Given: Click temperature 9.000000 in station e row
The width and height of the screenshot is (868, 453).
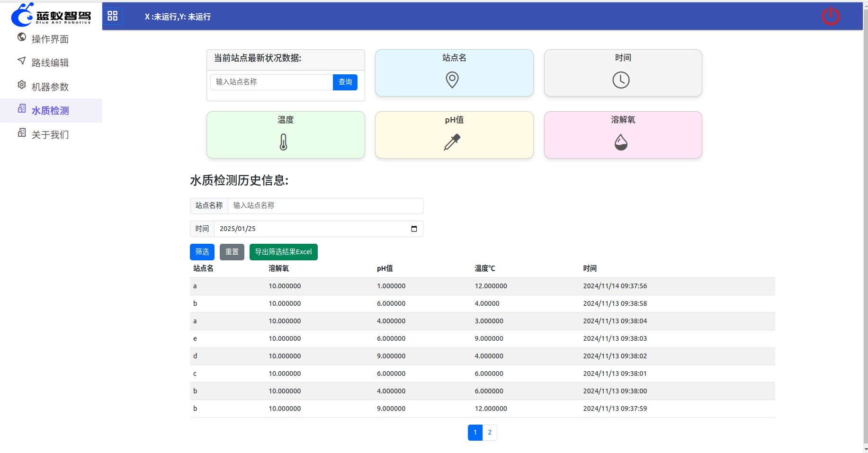Looking at the screenshot, I should [x=489, y=338].
